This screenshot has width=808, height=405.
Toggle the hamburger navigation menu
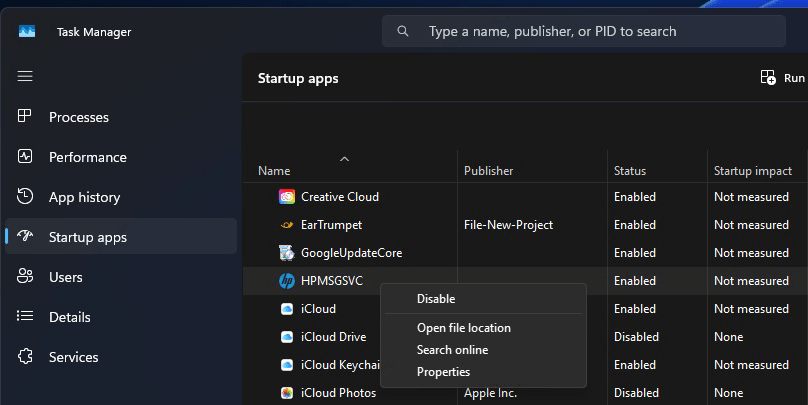25,76
